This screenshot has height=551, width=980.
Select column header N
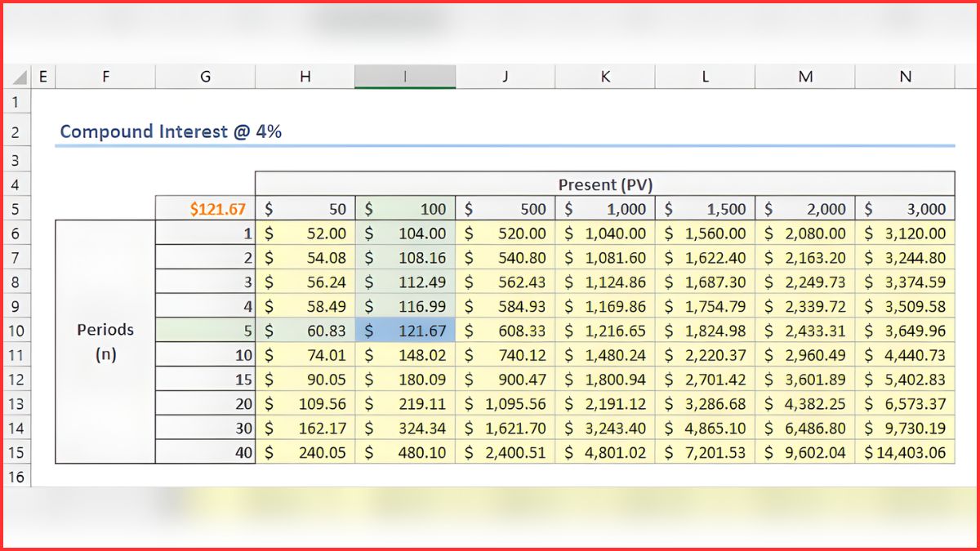tap(905, 76)
